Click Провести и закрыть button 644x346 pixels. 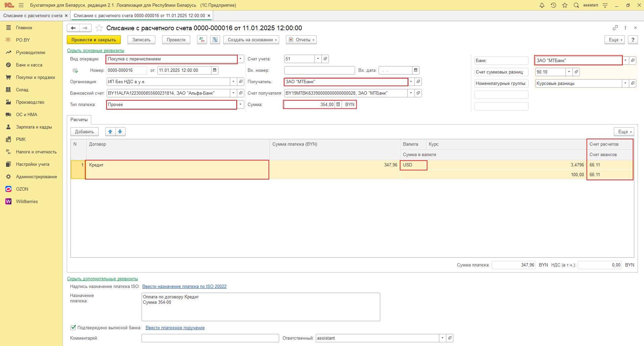[94, 40]
